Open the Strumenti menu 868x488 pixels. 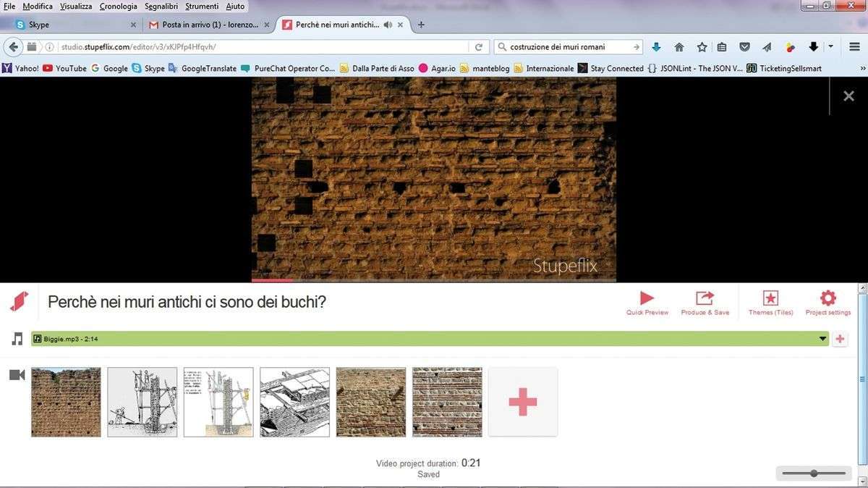[203, 6]
